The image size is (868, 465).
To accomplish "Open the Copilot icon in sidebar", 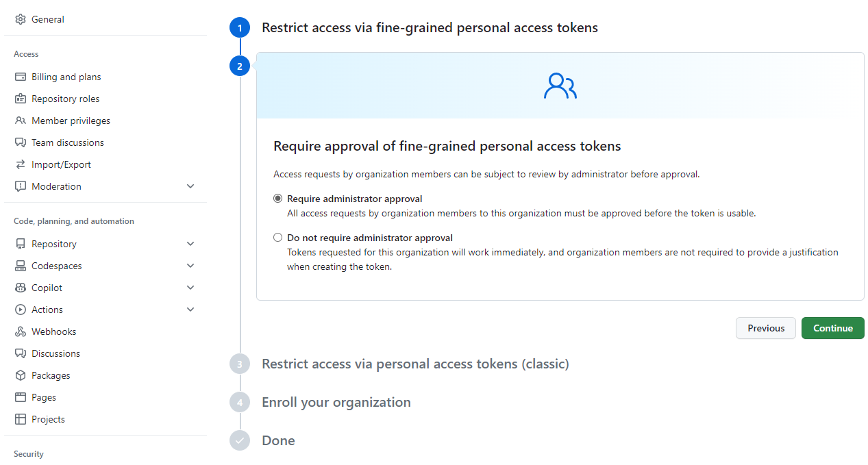I will click(x=21, y=288).
